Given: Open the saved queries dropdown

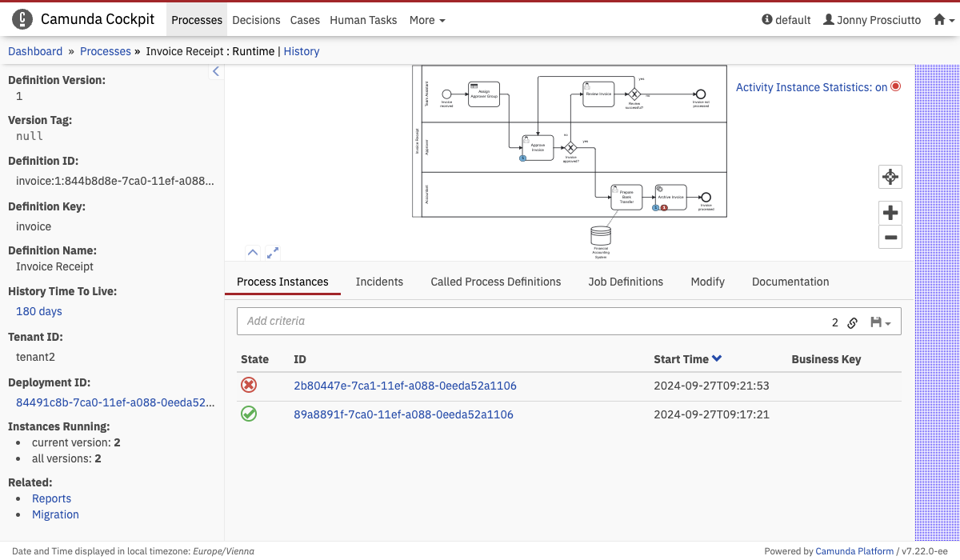Looking at the screenshot, I should point(880,322).
